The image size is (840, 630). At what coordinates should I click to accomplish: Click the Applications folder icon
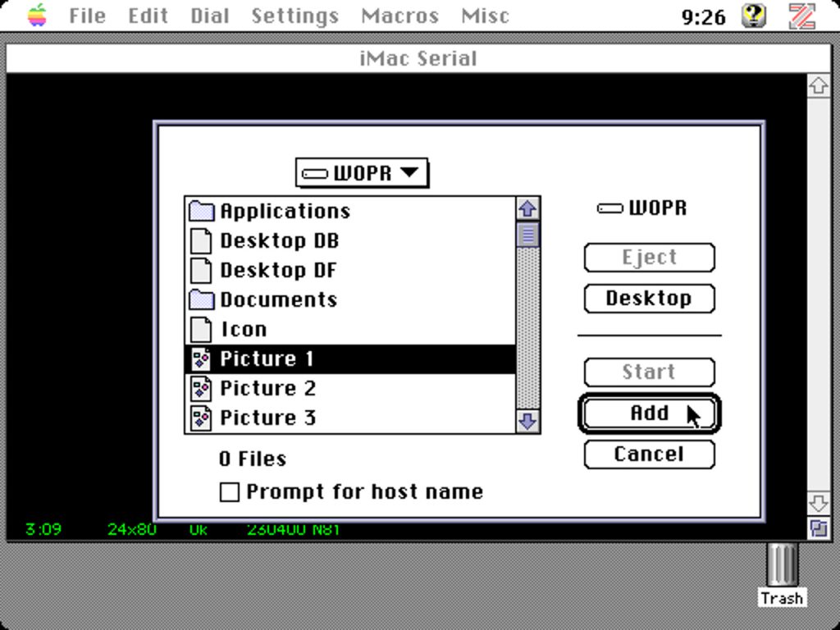coord(202,211)
